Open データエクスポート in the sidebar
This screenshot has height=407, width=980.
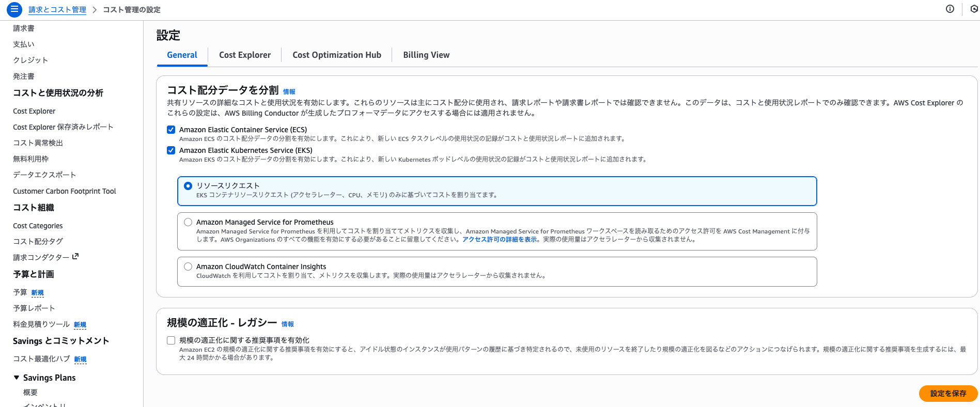[44, 175]
